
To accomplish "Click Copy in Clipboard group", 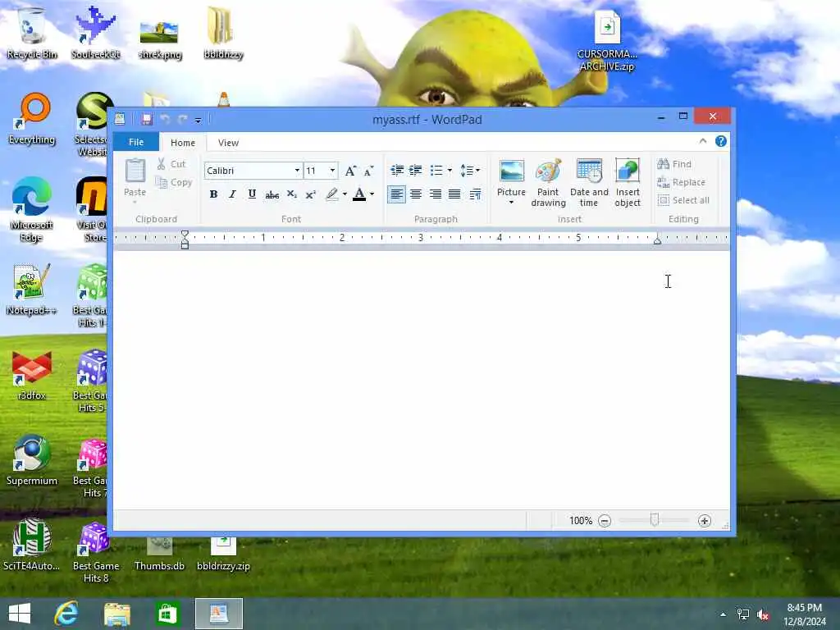I will 174,182.
